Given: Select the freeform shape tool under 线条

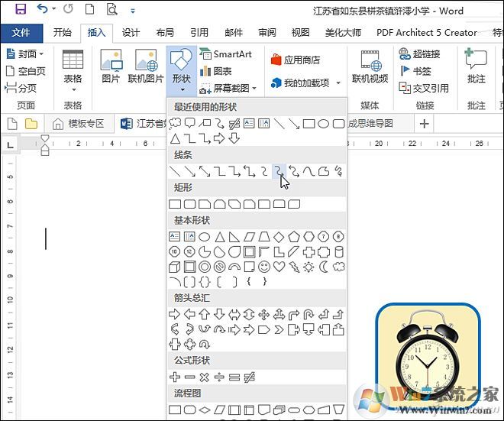Looking at the screenshot, I should click(x=324, y=171).
